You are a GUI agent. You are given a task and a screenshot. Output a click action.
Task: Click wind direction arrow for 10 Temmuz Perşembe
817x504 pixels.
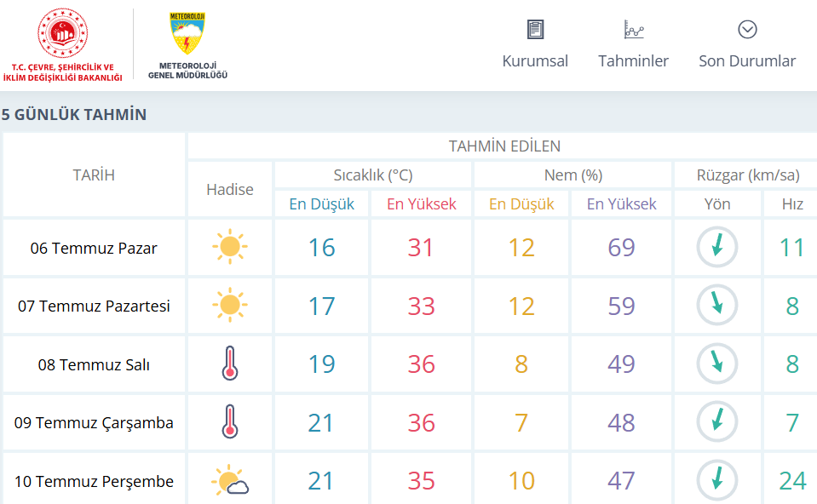(717, 480)
